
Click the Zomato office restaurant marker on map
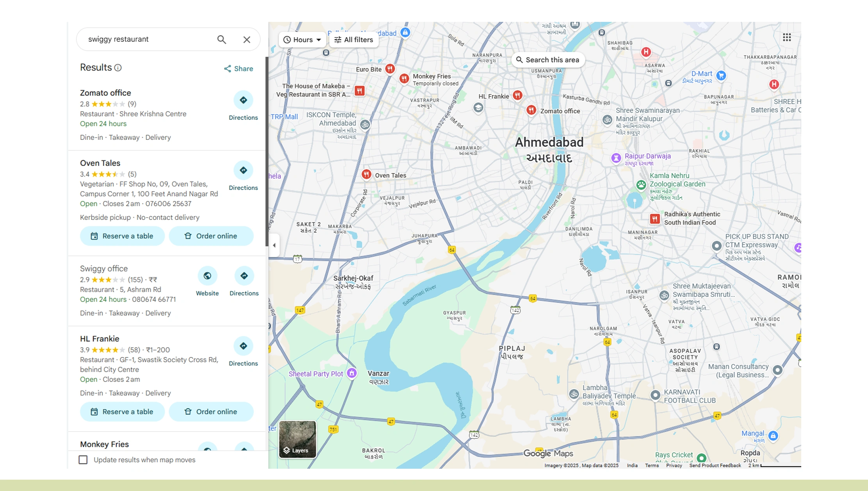tap(531, 110)
